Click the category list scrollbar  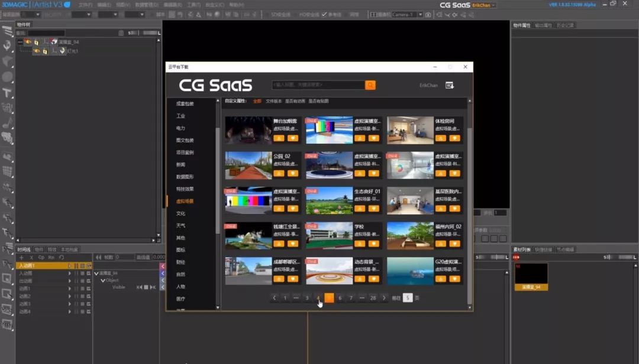point(218,181)
